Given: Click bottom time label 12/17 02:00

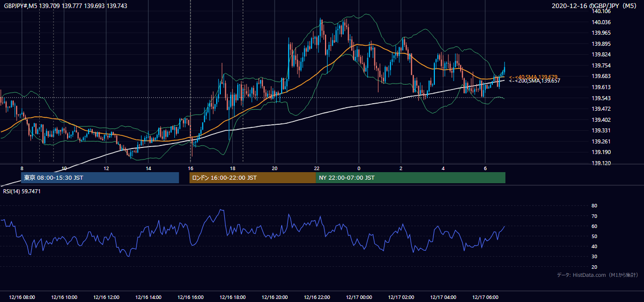Looking at the screenshot, I should 401,297.
